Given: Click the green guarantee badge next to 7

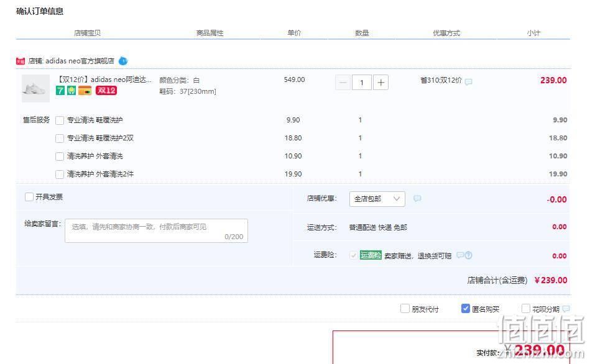Looking at the screenshot, I should coord(71,90).
